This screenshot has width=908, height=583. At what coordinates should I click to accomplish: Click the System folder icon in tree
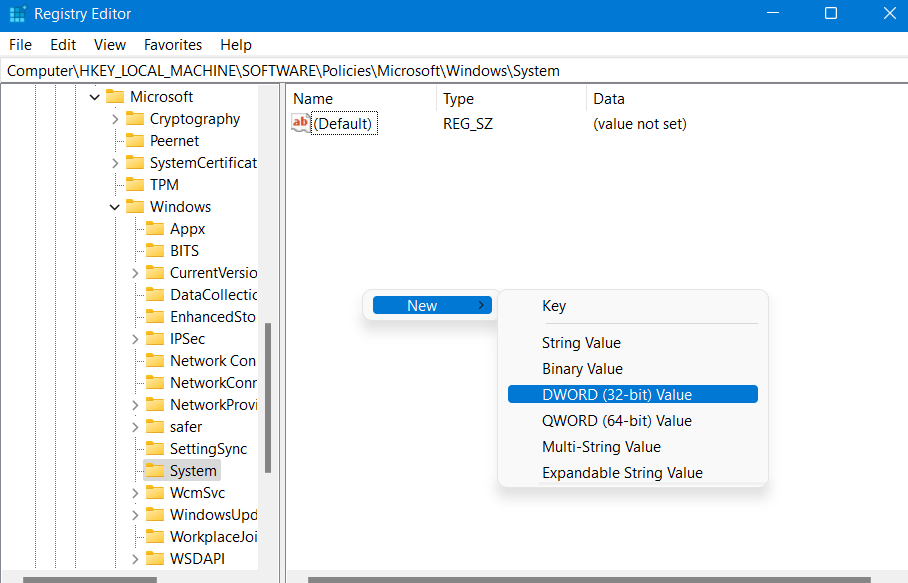(155, 471)
